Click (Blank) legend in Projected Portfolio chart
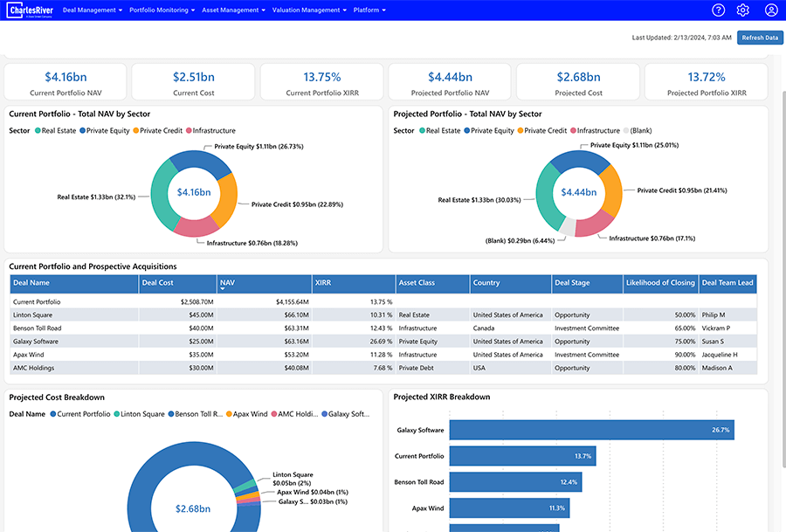Screen dimensions: 786x532 [x=638, y=131]
